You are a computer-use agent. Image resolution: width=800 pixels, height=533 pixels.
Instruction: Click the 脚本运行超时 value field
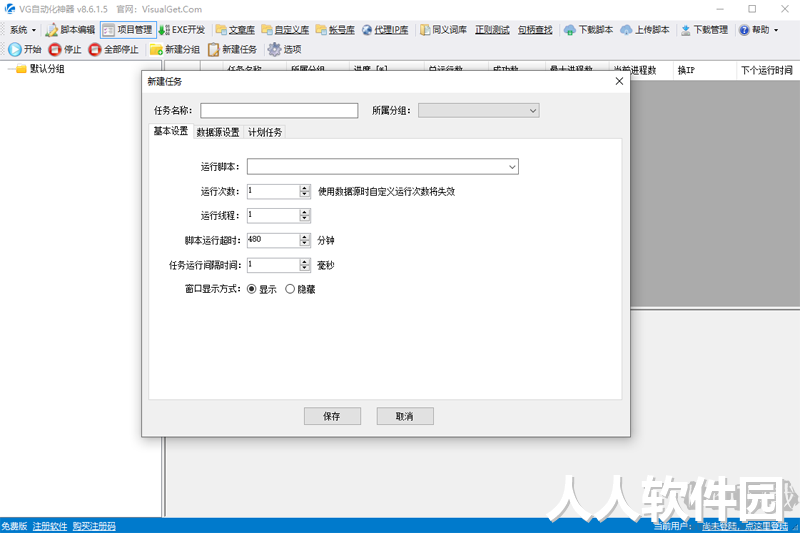pyautogui.click(x=273, y=240)
